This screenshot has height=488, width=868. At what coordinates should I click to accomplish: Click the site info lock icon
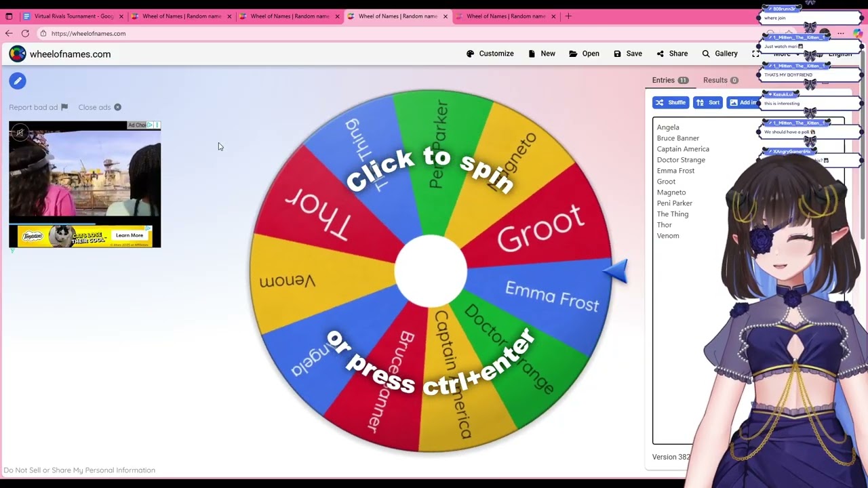(43, 33)
